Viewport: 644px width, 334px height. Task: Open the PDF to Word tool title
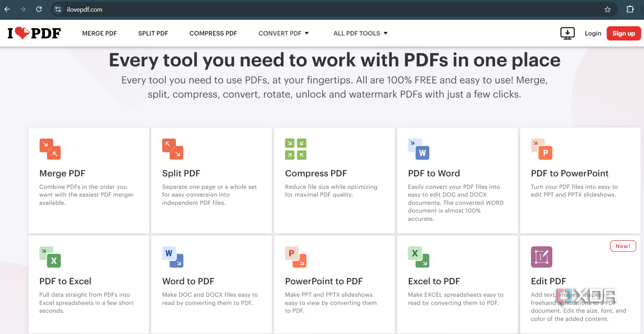[x=434, y=173]
